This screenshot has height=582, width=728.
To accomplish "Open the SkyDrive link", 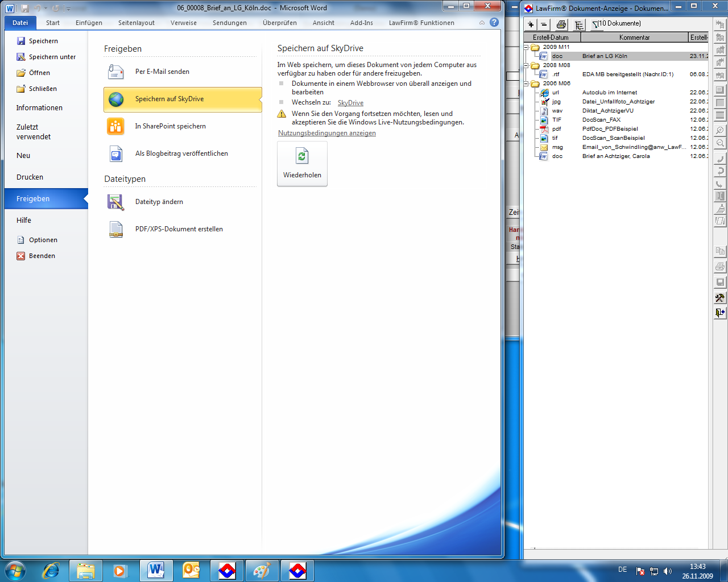I will (x=350, y=103).
